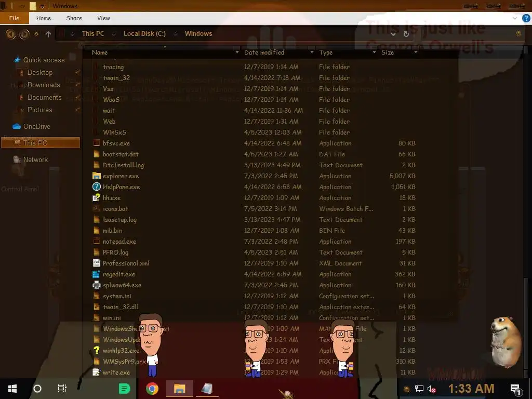Select the twain_32 folder row
This screenshot has width=532, height=399.
pyautogui.click(x=254, y=78)
